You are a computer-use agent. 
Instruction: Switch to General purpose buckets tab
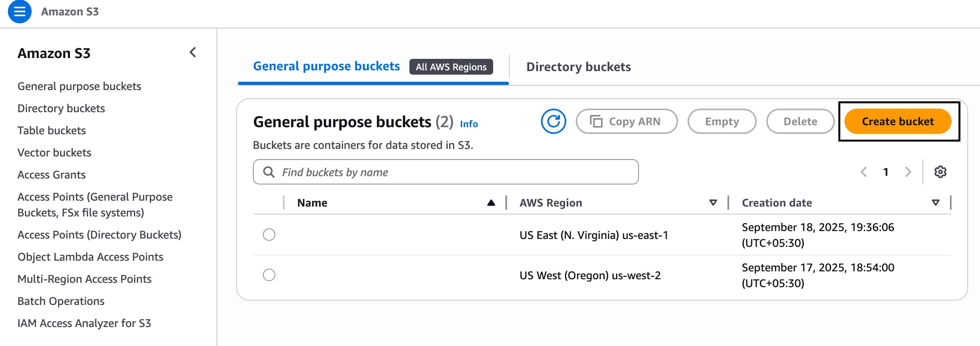click(x=326, y=66)
